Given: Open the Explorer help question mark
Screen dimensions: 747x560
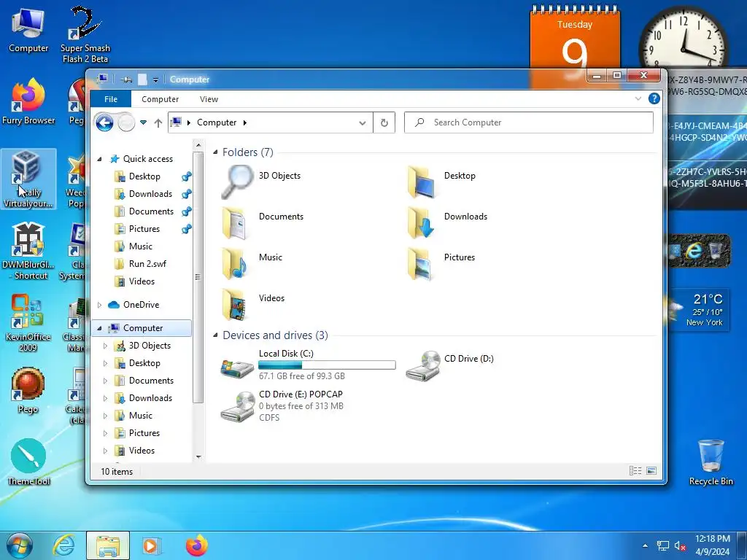Looking at the screenshot, I should 654,98.
